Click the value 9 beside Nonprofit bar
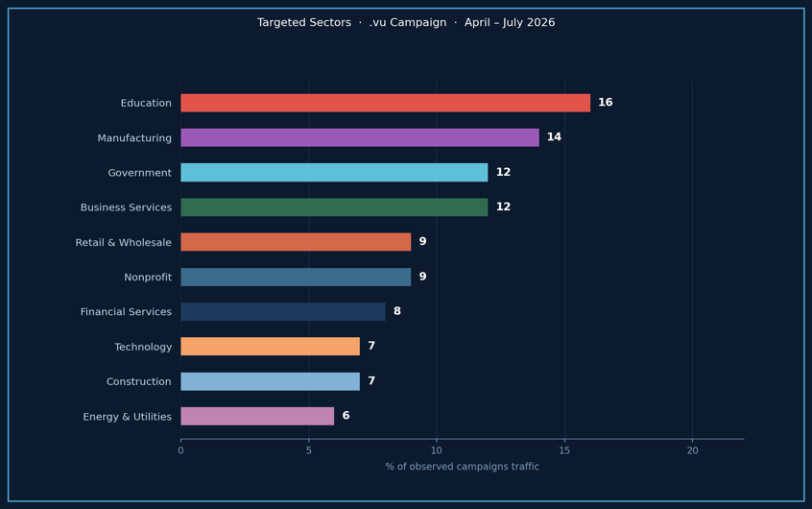812x509 pixels. (422, 277)
